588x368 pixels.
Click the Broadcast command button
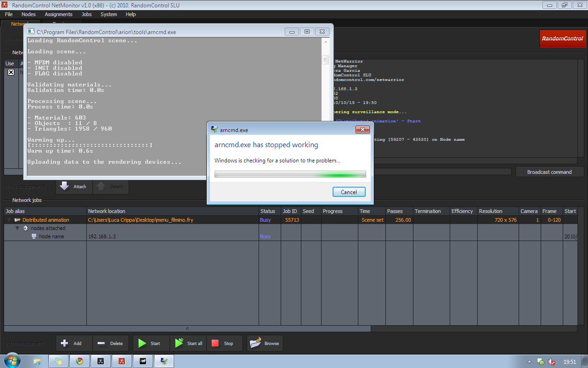[x=549, y=172]
